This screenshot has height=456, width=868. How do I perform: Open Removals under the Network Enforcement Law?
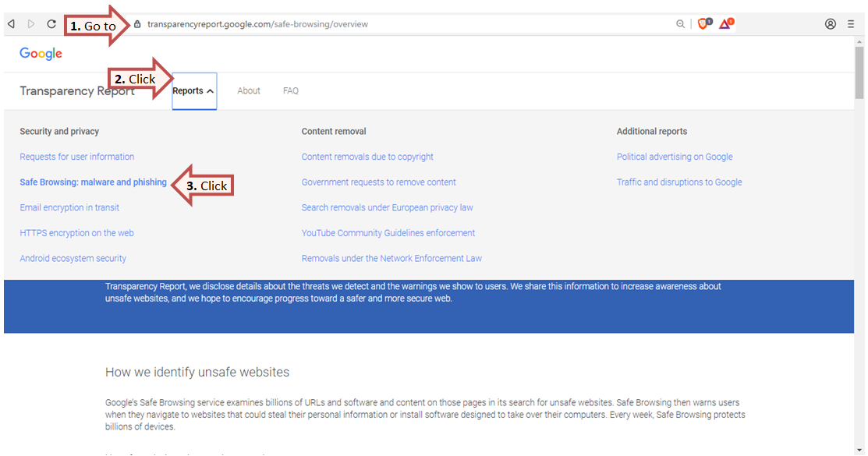click(x=392, y=259)
